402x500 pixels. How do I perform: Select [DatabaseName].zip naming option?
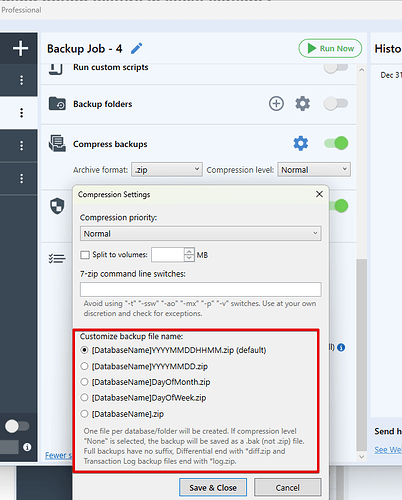[84, 414]
